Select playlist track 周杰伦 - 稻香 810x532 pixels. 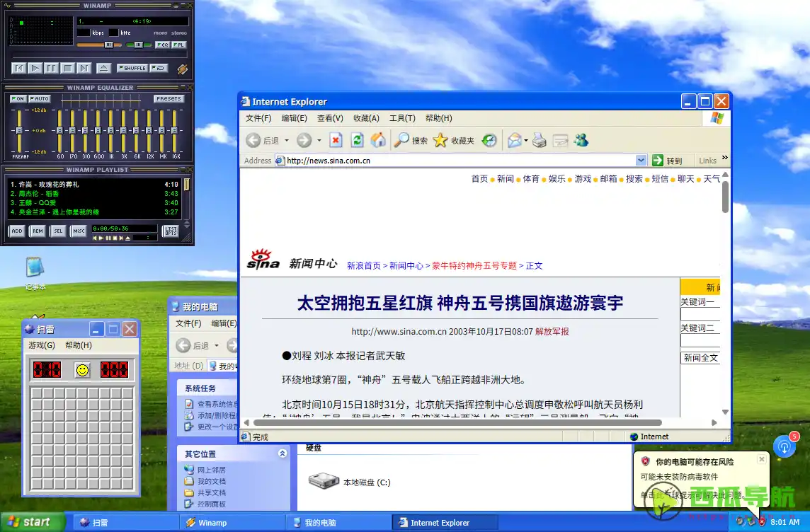click(94, 194)
